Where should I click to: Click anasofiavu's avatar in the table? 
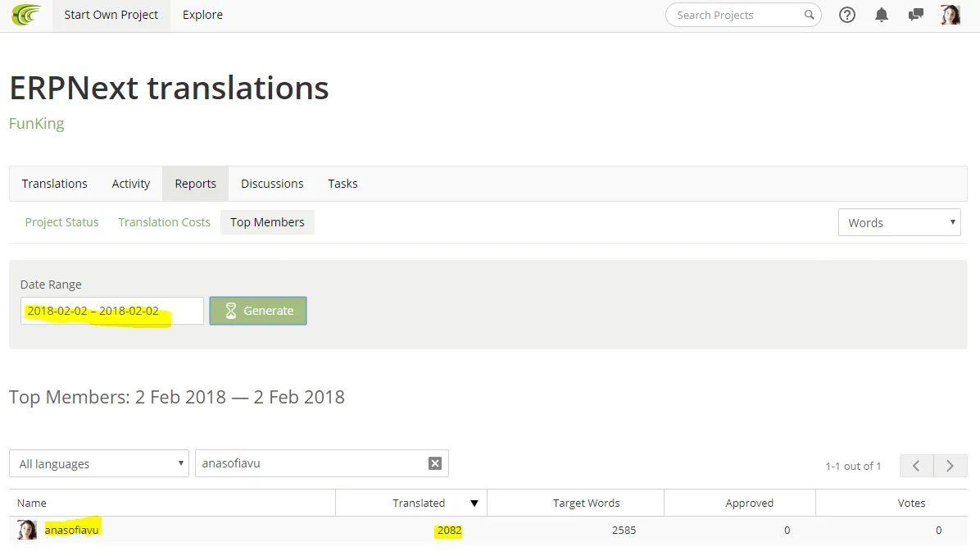pyautogui.click(x=27, y=530)
